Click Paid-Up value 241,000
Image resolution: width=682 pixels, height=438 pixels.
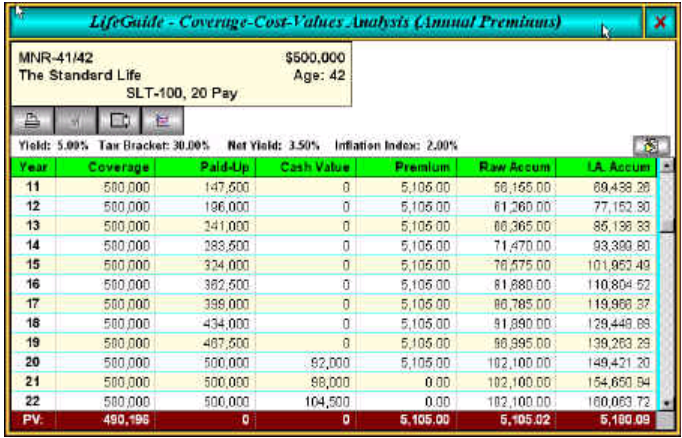pos(227,226)
